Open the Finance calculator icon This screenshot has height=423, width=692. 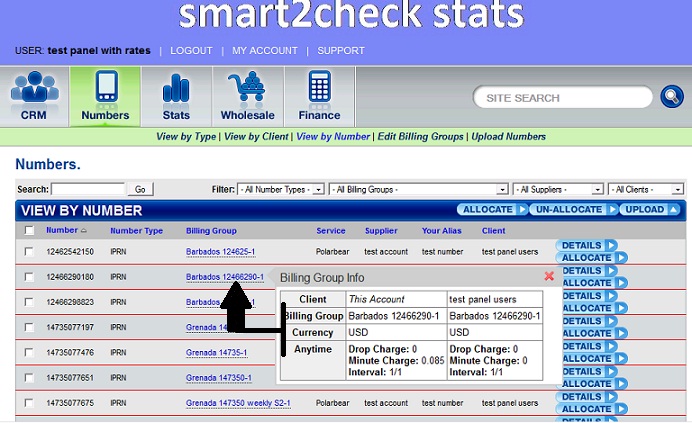click(319, 96)
